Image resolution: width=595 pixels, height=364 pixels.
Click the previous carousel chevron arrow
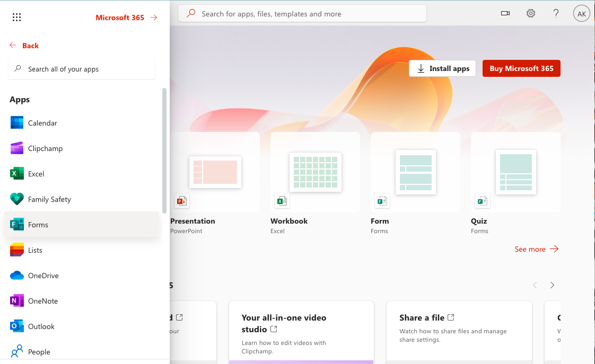tap(535, 285)
